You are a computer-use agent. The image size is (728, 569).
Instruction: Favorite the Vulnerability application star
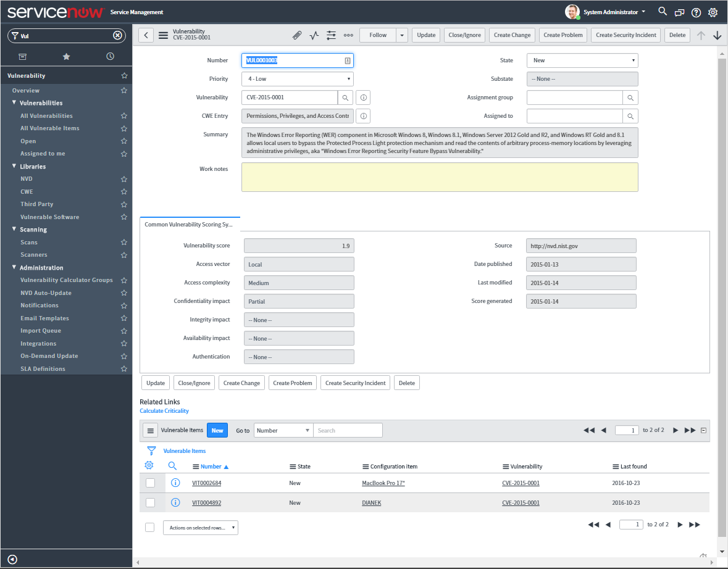(124, 76)
